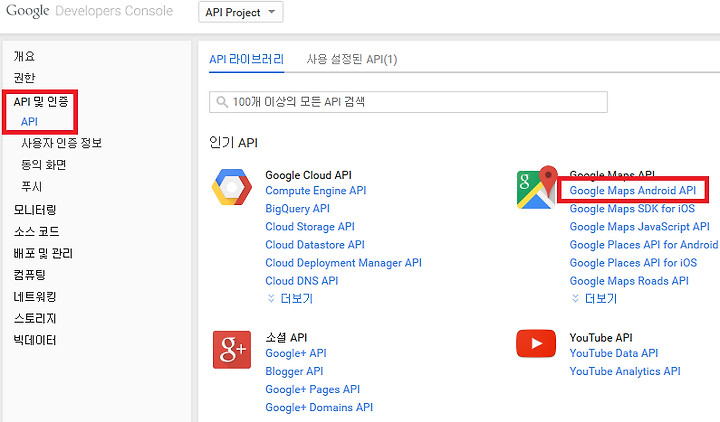720x422 pixels.
Task: Click the Google Cloud API heading
Action: (309, 175)
